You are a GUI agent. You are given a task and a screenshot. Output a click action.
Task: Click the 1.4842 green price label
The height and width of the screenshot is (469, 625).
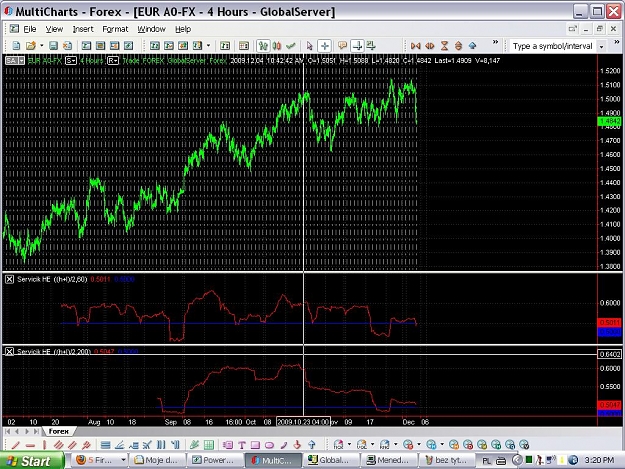[609, 121]
